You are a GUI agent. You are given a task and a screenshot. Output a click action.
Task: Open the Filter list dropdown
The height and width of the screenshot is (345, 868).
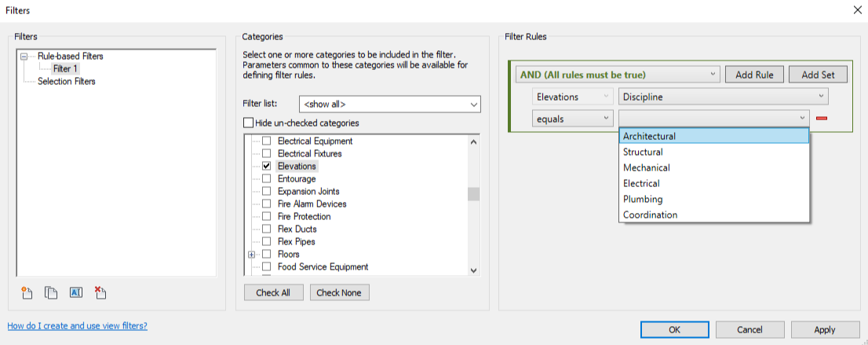389,105
